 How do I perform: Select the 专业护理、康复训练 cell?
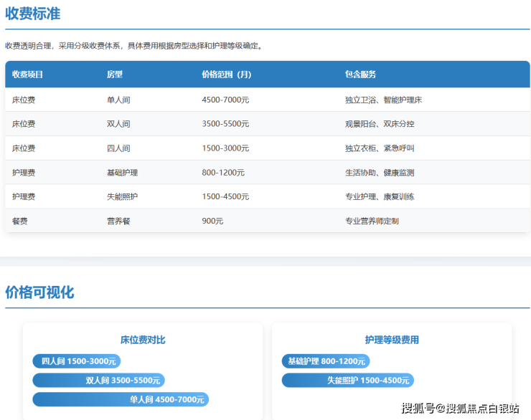pos(380,196)
